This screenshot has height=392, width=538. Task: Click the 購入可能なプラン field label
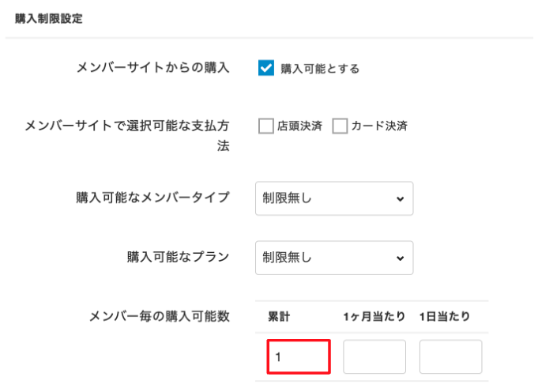coord(178,257)
